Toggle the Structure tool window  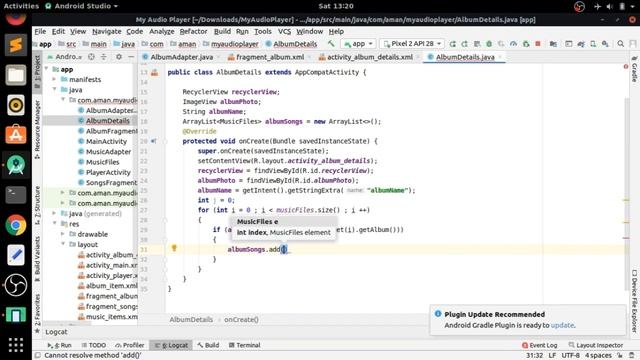pos(37,205)
